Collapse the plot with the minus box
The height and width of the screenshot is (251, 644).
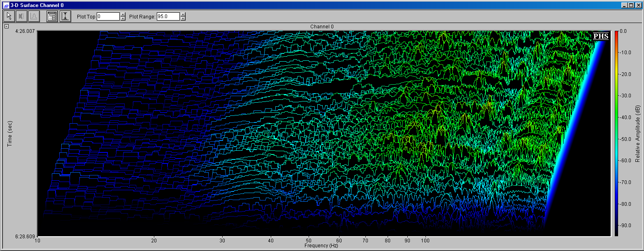7,26
